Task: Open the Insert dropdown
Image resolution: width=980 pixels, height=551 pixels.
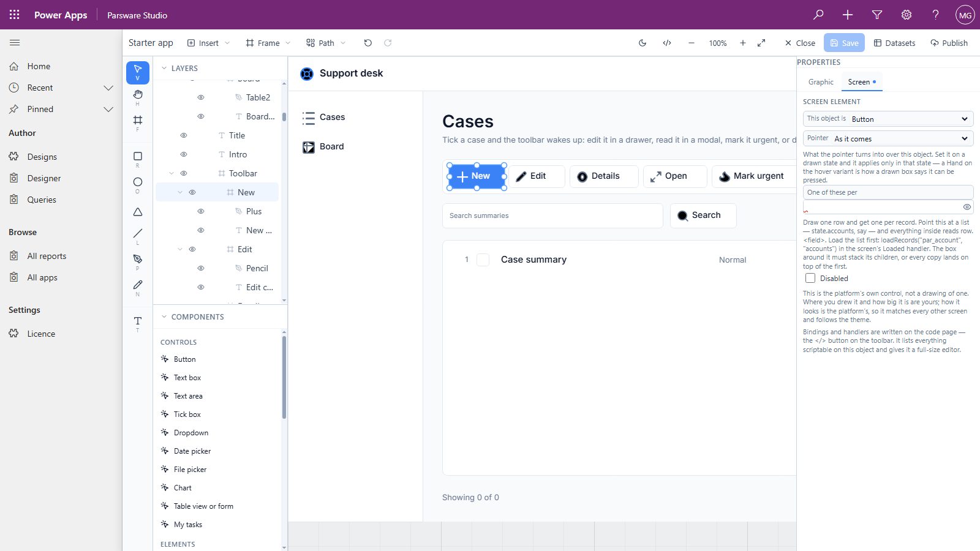Action: tap(208, 43)
